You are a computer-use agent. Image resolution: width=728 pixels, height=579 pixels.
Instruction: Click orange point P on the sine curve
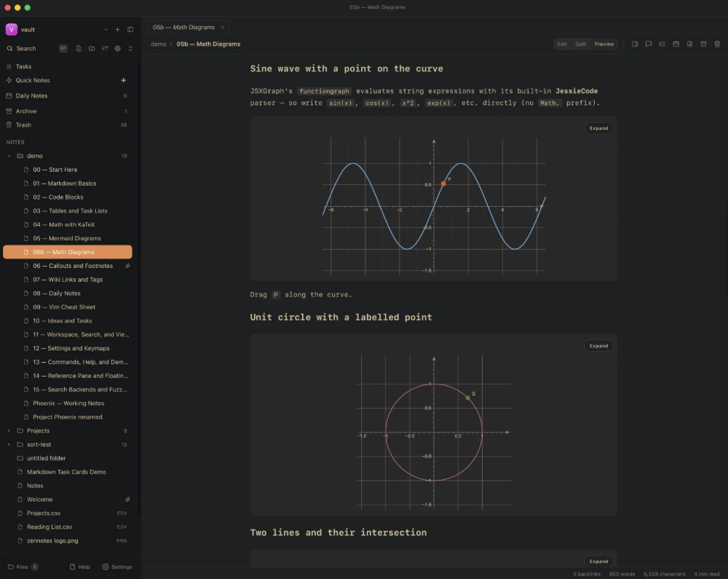(443, 184)
